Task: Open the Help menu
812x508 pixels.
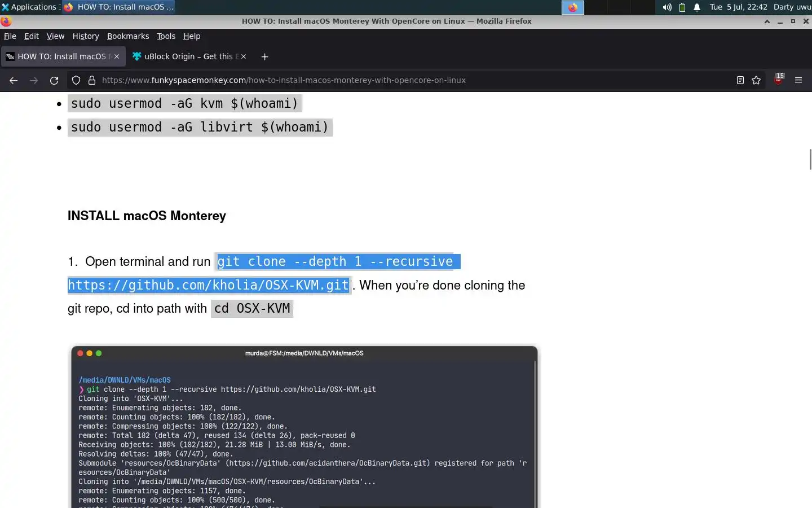Action: click(x=192, y=36)
